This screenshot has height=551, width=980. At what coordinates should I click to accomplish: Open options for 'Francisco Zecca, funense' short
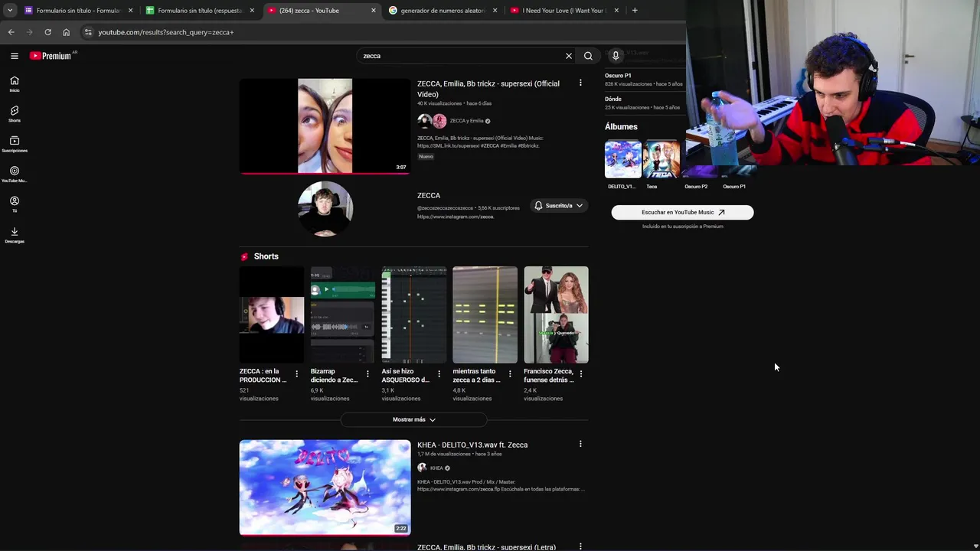[x=581, y=374]
